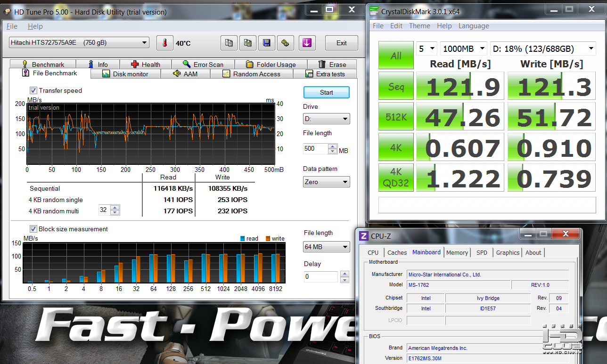Open the Extra tests tab
This screenshot has height=364, width=607.
coord(325,74)
